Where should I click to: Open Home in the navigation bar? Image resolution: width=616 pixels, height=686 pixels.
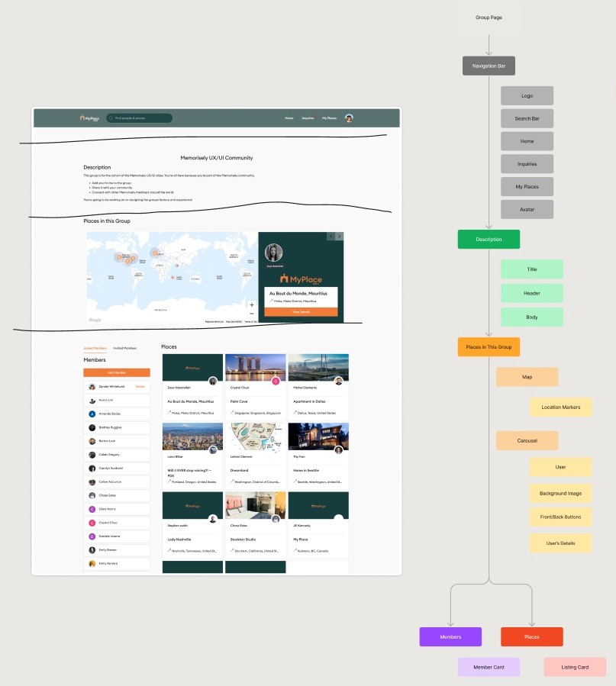pos(289,118)
